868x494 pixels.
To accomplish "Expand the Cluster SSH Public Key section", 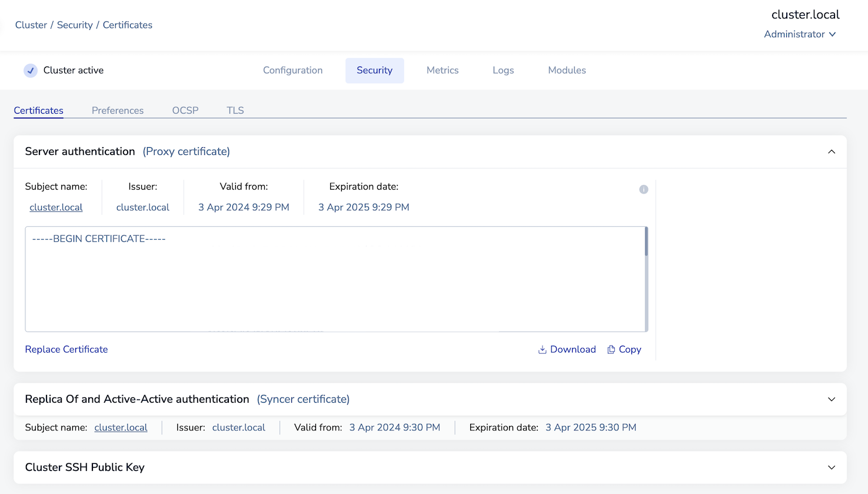I will (x=831, y=468).
